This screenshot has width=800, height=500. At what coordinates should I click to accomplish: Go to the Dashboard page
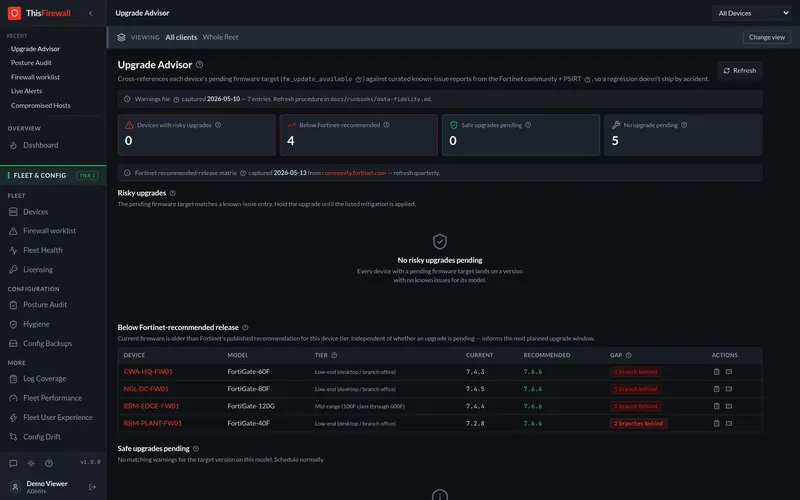pos(40,145)
